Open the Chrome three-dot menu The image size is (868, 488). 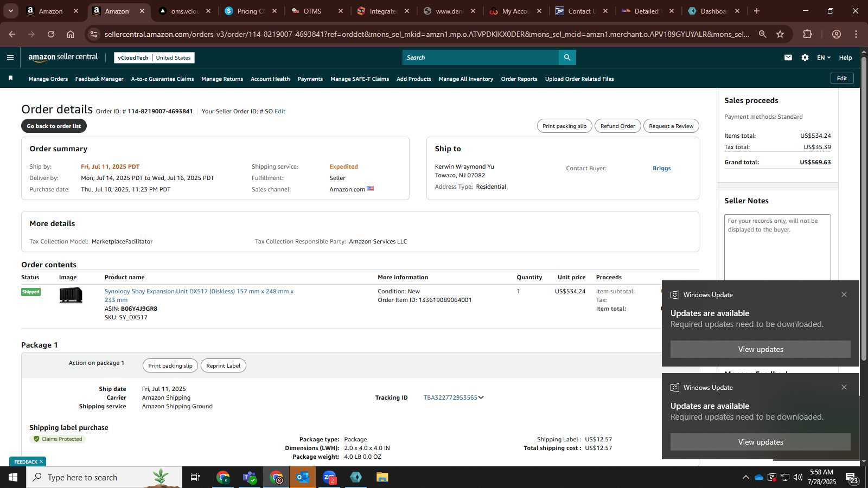coord(856,34)
